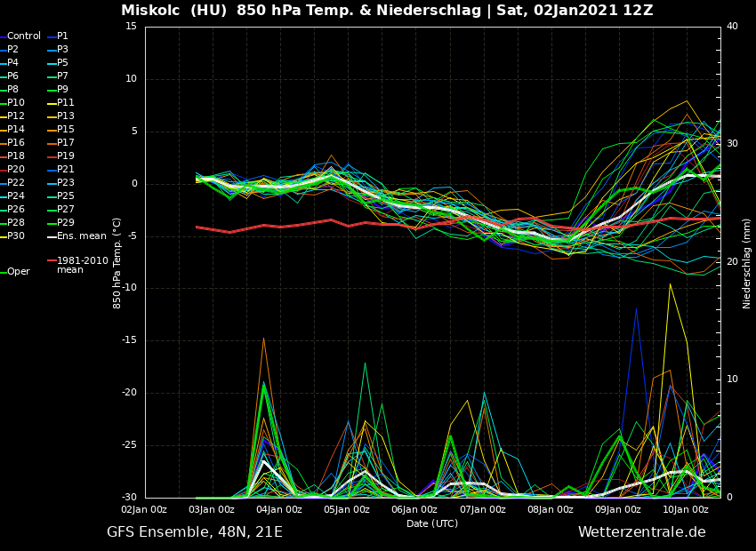Screen dimensions: 756x551
Task: Click the P19 legend entry
Action: pos(66,156)
